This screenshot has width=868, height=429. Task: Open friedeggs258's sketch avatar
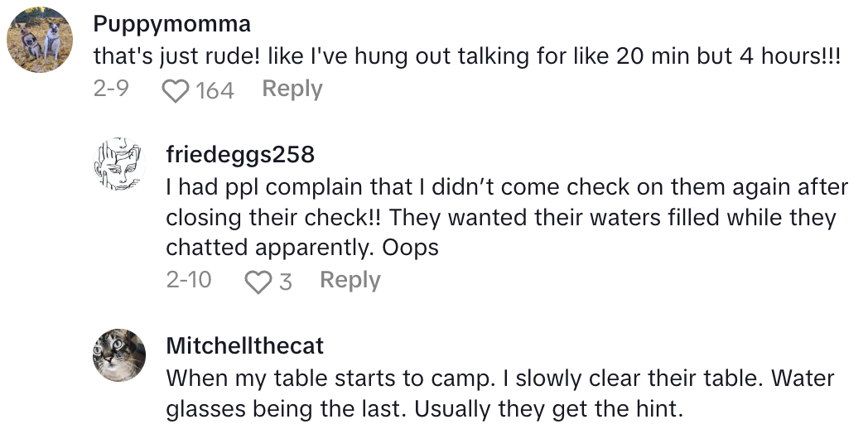coord(118,163)
